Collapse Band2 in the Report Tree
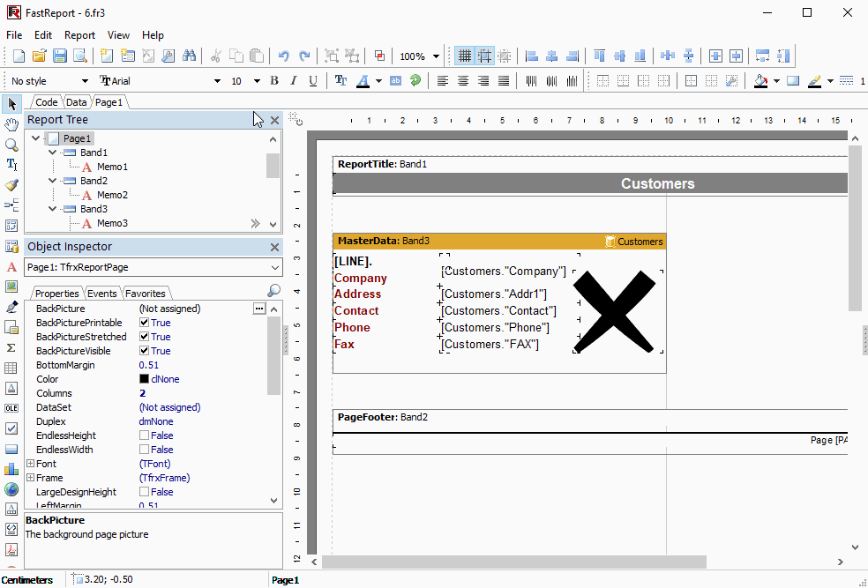Screen dimensions: 868x588 pyautogui.click(x=53, y=181)
